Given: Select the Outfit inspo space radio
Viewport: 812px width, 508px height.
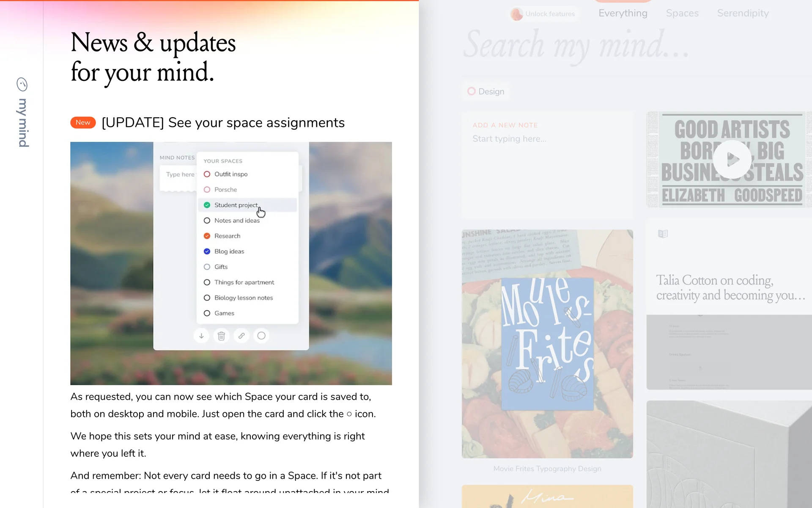Looking at the screenshot, I should pos(207,174).
